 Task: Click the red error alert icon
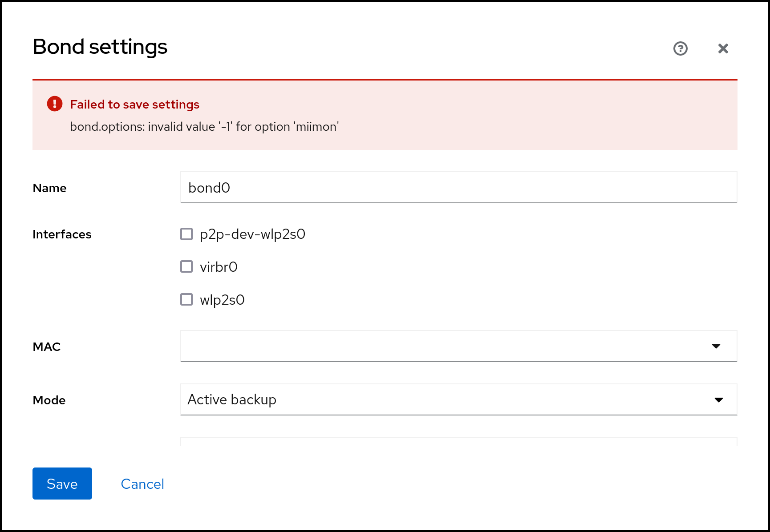click(55, 104)
